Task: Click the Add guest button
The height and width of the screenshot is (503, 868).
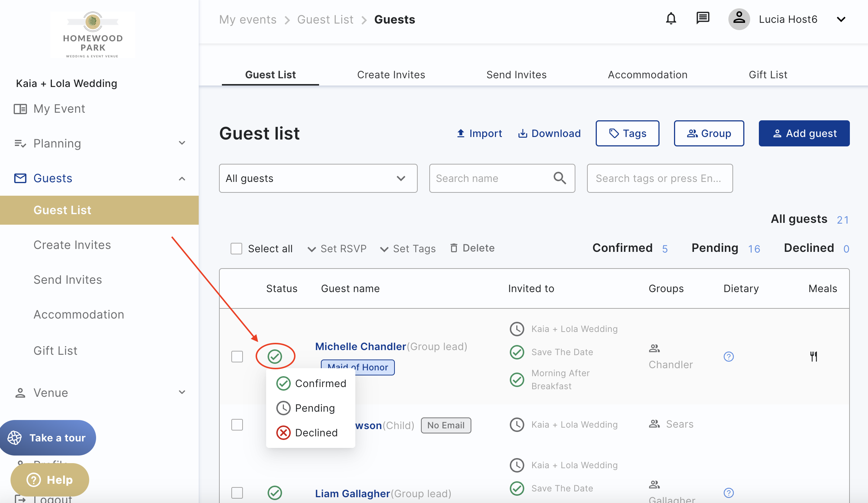Action: [804, 133]
